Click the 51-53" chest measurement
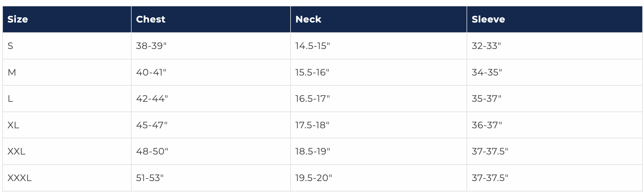Screen dimensions: 644x192 (x=150, y=178)
